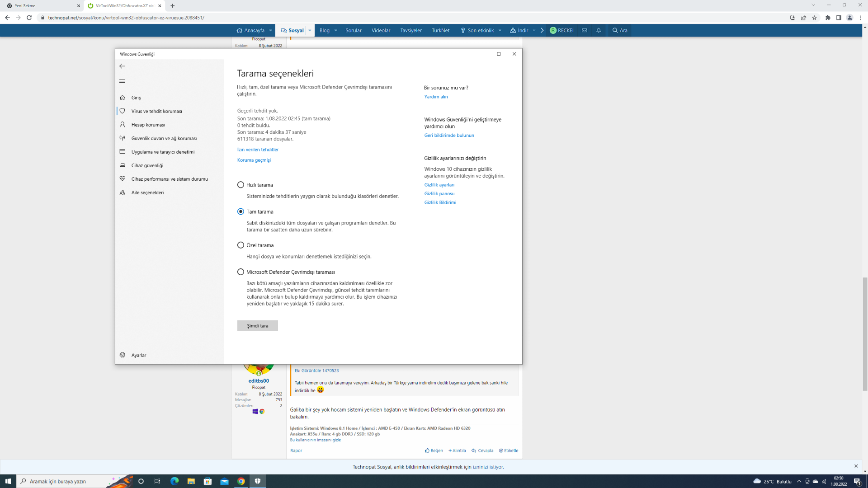868x488 pixels.
Task: Open Ayarlar gear icon in sidebar
Action: click(123, 355)
